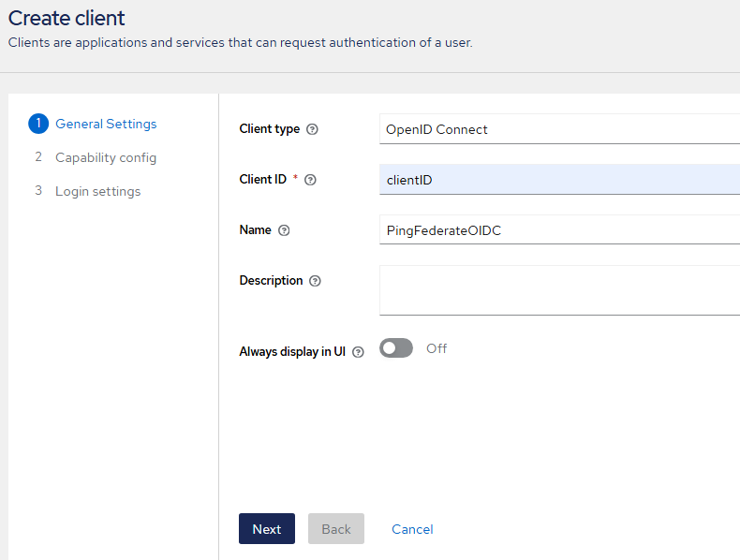Open the Client ID help tooltip icon
This screenshot has height=560, width=740.
[x=310, y=180]
